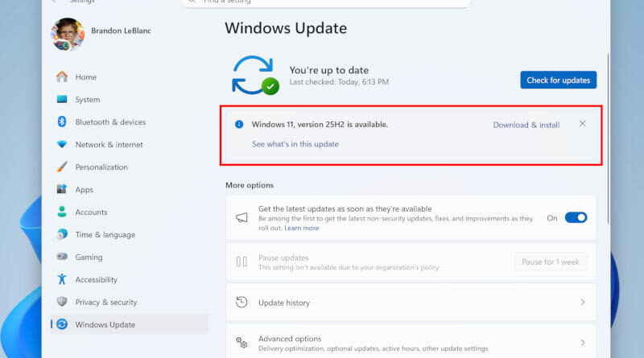Dismiss the 25H2 available notice
This screenshot has height=358, width=644.
tap(582, 124)
